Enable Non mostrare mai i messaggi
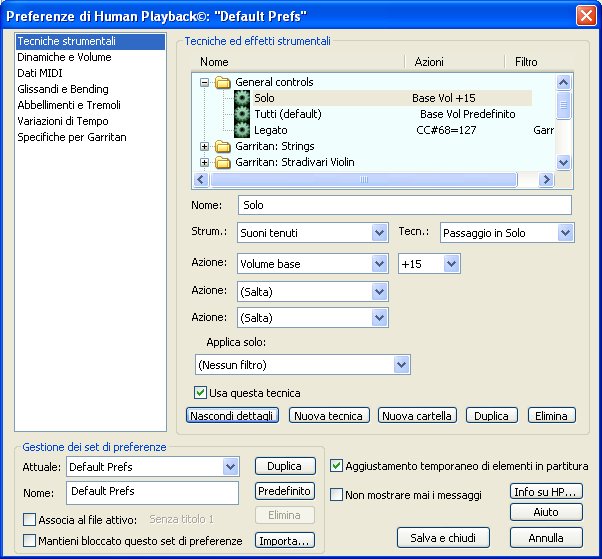 pyautogui.click(x=336, y=494)
